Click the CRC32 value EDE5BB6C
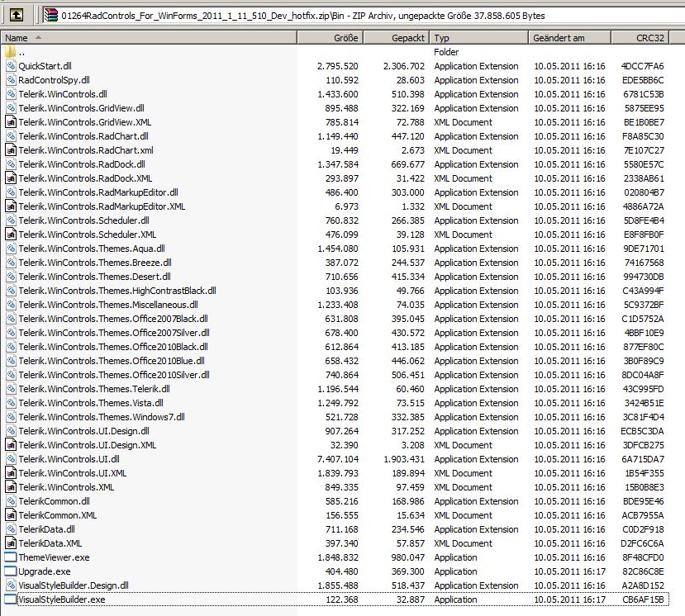This screenshot has width=685, height=616. click(x=643, y=80)
